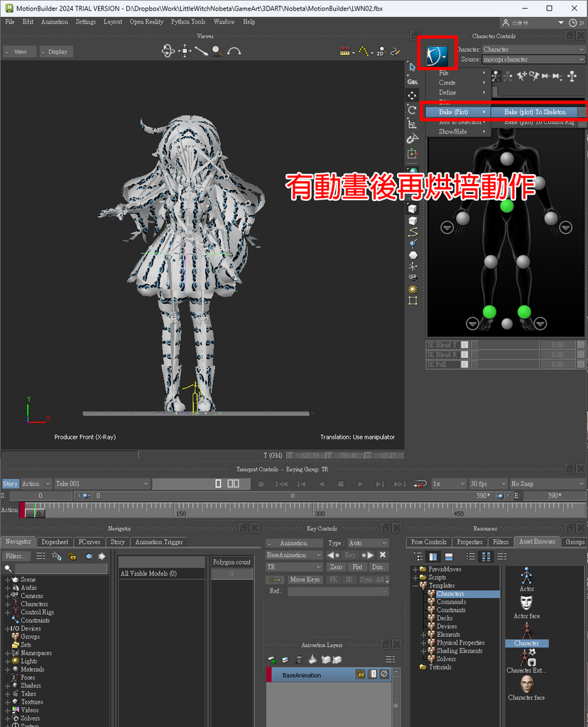Open the Character Controls main menu button

click(x=437, y=55)
